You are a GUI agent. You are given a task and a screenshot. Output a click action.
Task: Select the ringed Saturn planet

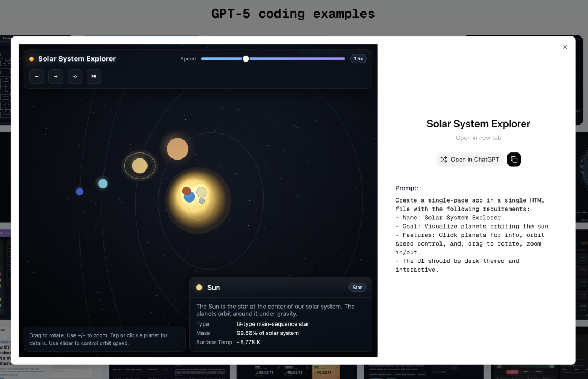pyautogui.click(x=140, y=166)
